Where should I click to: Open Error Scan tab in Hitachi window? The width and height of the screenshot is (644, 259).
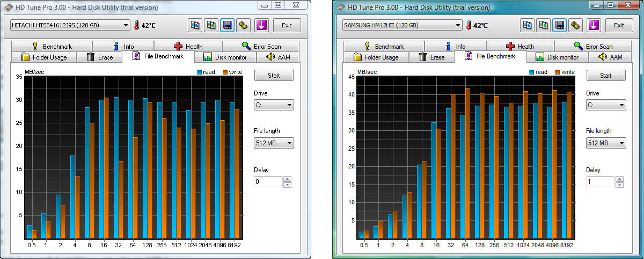(x=261, y=47)
